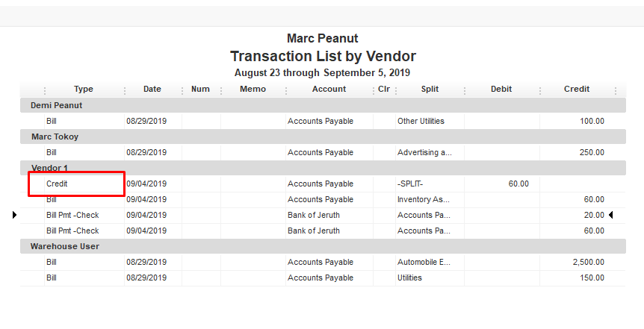Click the right-pointing row marker arrow
The image size is (644, 329).
(x=15, y=215)
